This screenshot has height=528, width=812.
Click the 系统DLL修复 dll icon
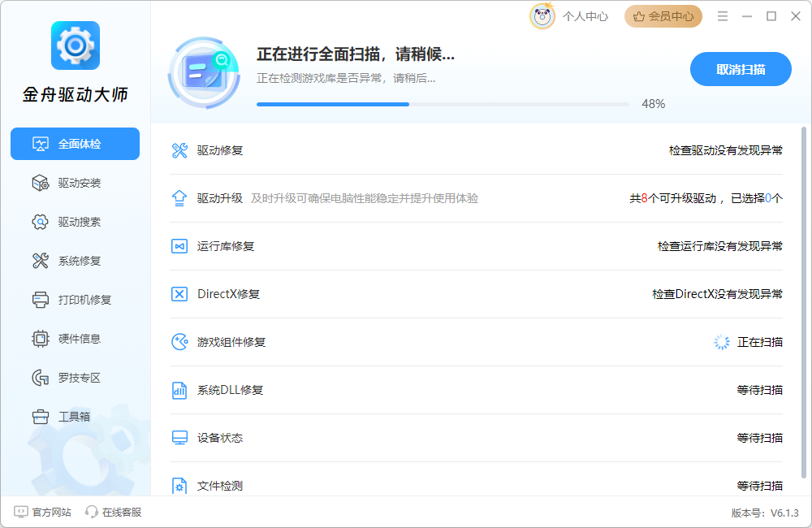coord(179,390)
